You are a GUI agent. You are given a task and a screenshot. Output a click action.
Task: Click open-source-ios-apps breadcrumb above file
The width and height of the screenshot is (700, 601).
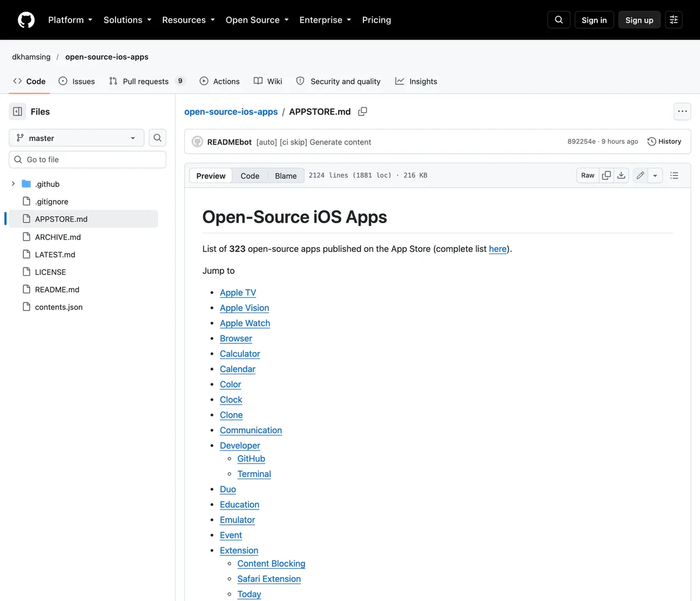pos(231,111)
